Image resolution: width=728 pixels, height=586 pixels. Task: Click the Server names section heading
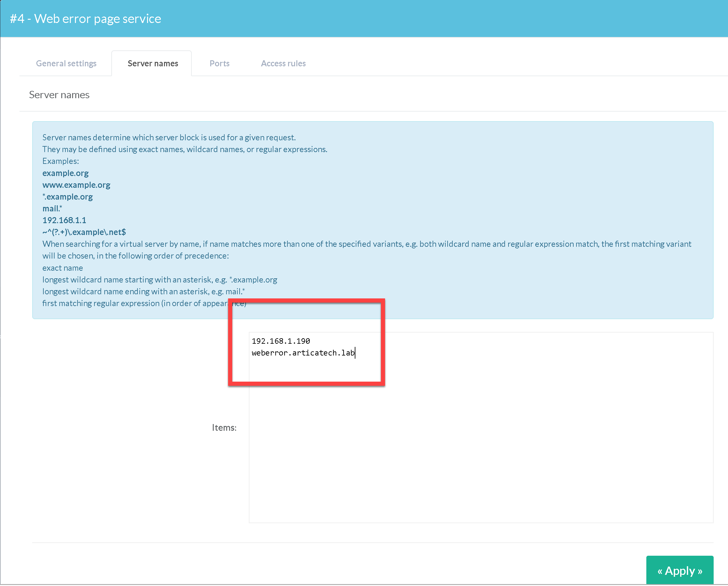pyautogui.click(x=59, y=95)
